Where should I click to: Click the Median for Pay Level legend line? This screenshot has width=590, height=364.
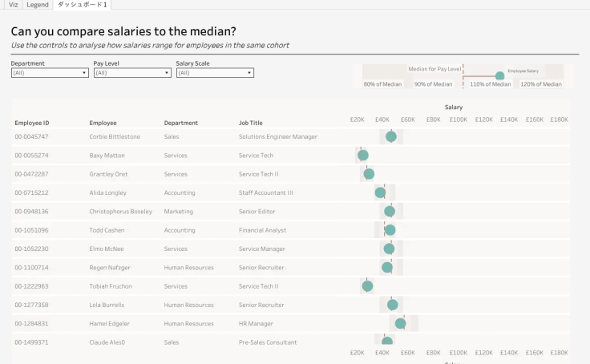tap(463, 76)
